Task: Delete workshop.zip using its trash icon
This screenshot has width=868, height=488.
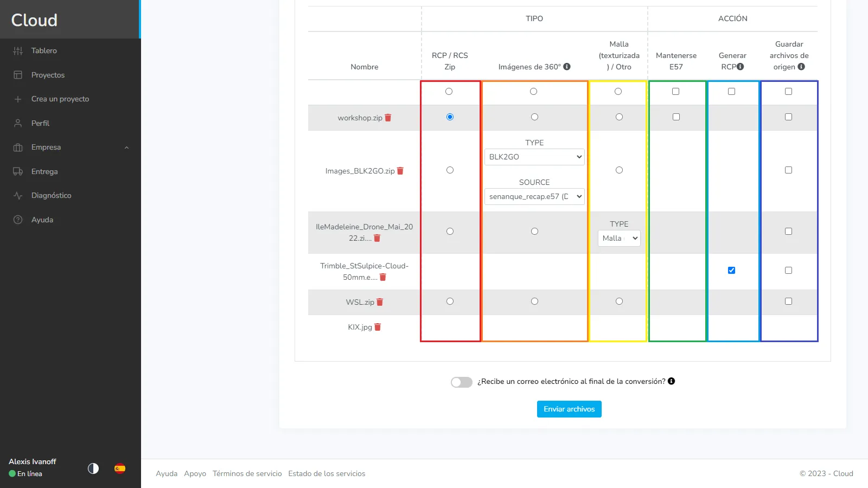Action: (x=388, y=118)
